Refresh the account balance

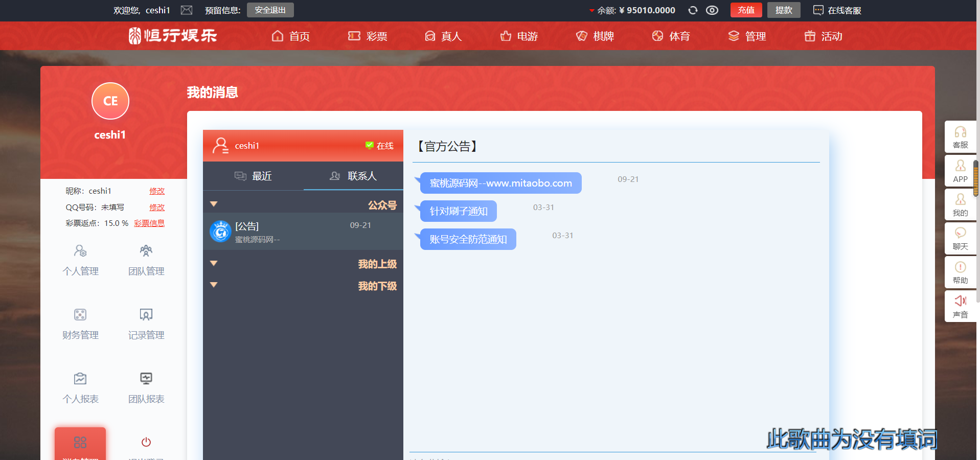[x=693, y=10]
